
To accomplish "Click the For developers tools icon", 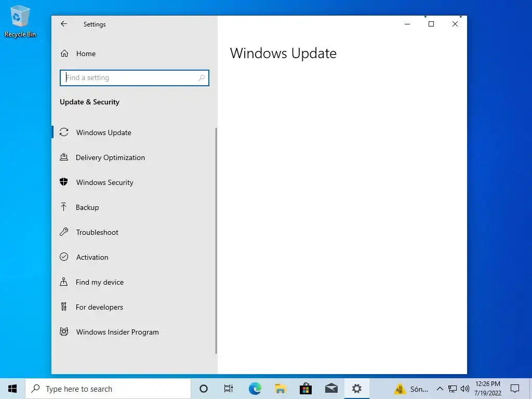I will tap(64, 307).
